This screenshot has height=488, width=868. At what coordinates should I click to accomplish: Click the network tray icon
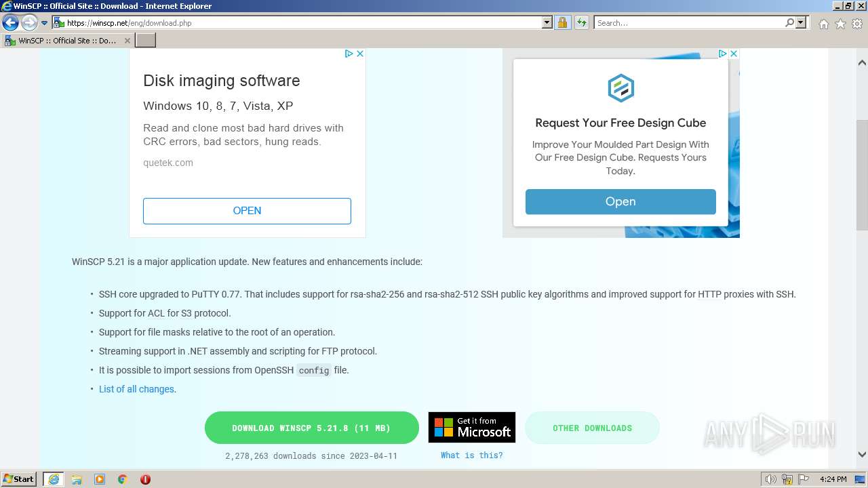(787, 479)
